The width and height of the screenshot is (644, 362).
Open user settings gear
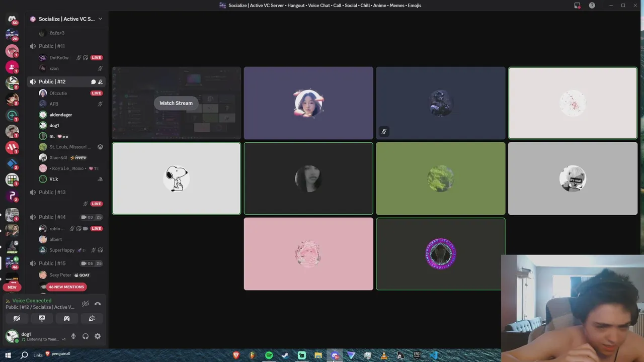98,336
